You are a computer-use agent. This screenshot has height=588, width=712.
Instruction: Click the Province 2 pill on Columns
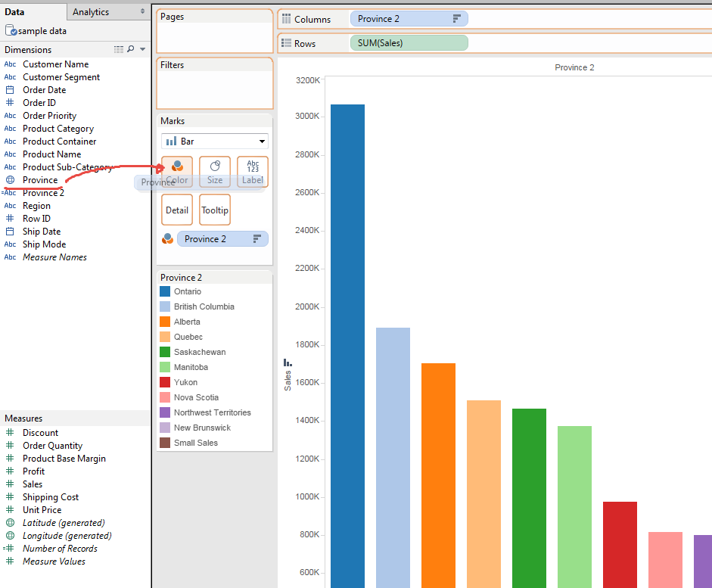(x=409, y=19)
